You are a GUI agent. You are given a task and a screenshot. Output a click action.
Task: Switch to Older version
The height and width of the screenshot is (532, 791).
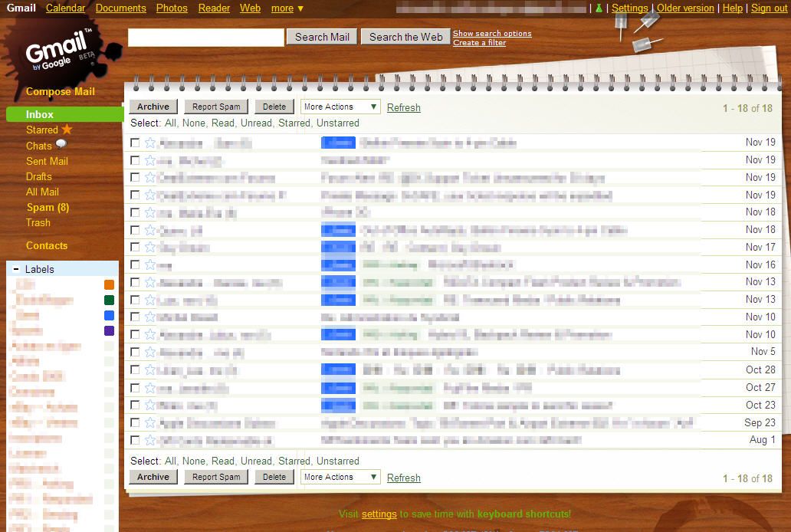coord(685,8)
